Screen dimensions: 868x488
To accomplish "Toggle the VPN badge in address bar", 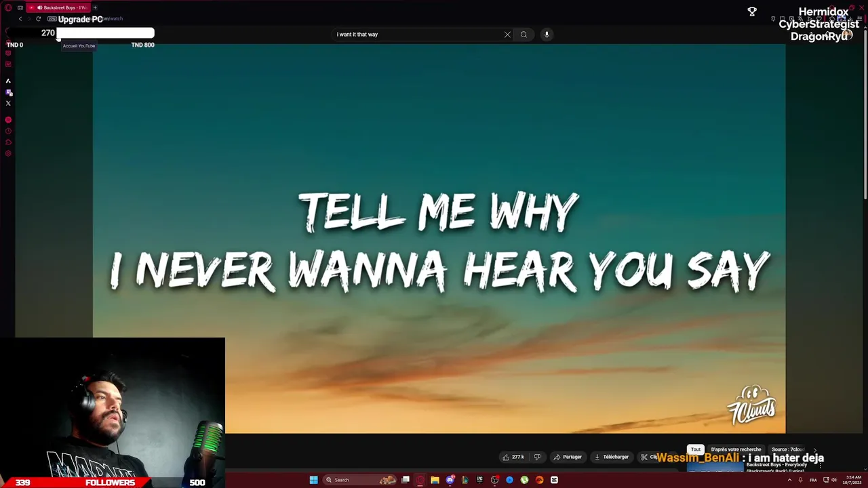I will [x=52, y=19].
